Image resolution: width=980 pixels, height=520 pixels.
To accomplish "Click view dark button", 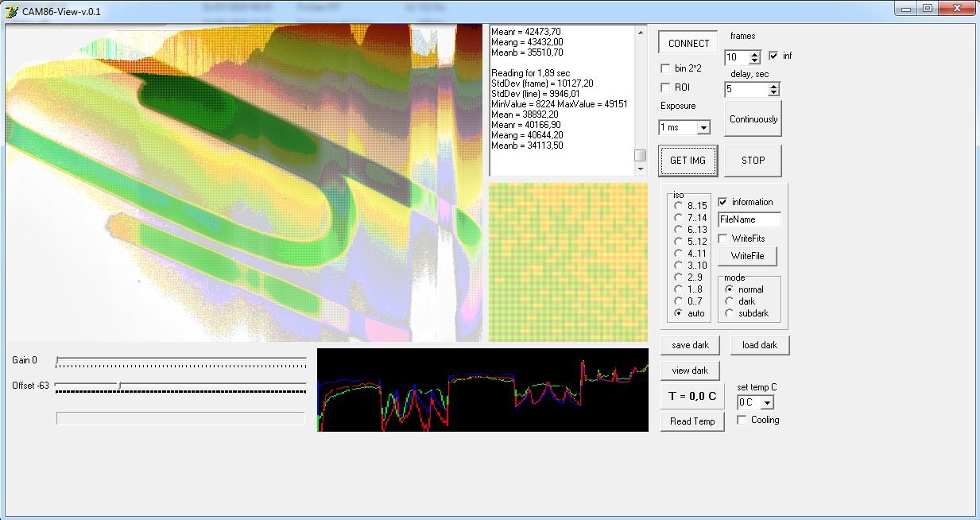I will (690, 371).
